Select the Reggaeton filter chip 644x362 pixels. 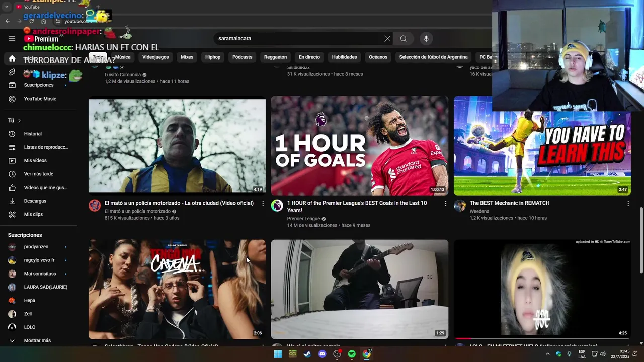[275, 57]
